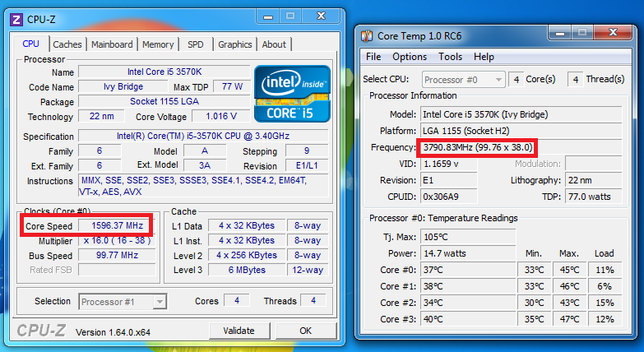The image size is (644, 352).
Task: Click the OK button in CPU-Z
Action: coord(306,331)
